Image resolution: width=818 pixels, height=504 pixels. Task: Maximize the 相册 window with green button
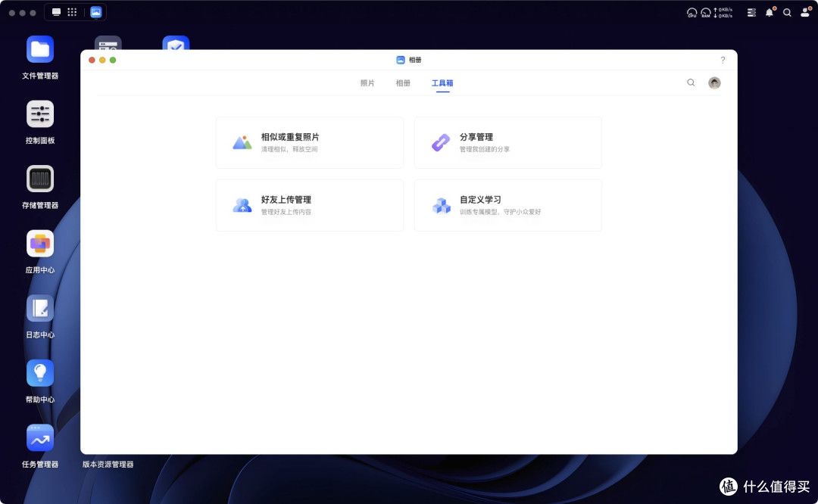coord(113,60)
